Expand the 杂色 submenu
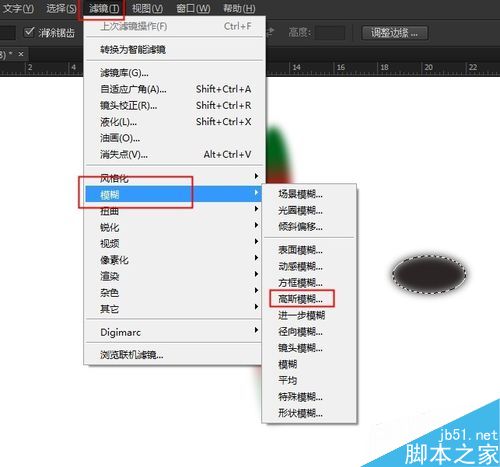The width and height of the screenshot is (500, 467). [x=174, y=292]
